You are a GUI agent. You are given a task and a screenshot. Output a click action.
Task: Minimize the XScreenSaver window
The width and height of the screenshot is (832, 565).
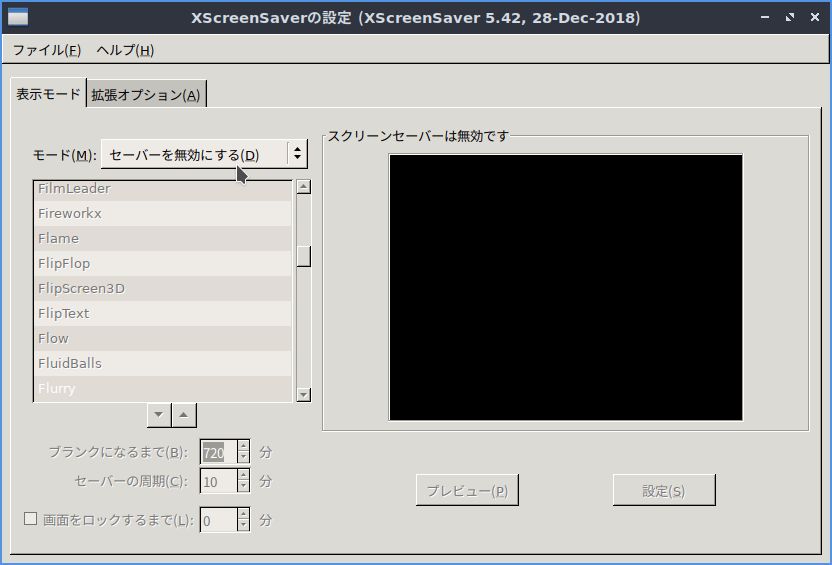click(x=765, y=17)
